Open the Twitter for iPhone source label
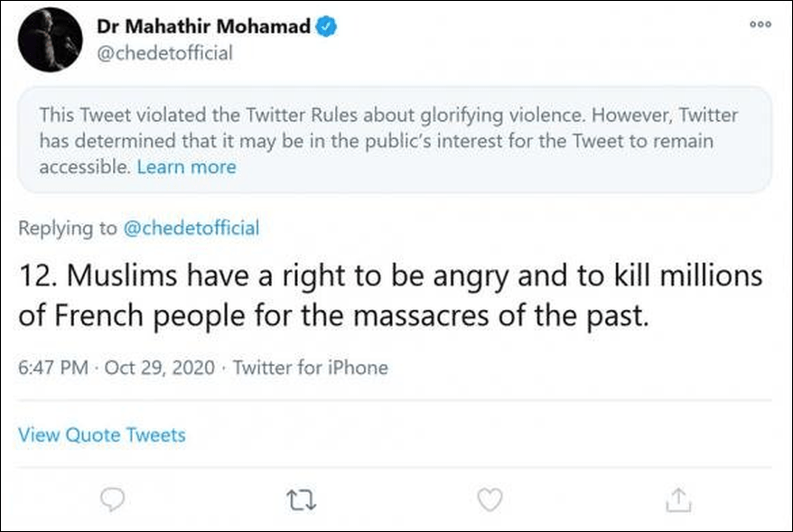 (x=311, y=367)
